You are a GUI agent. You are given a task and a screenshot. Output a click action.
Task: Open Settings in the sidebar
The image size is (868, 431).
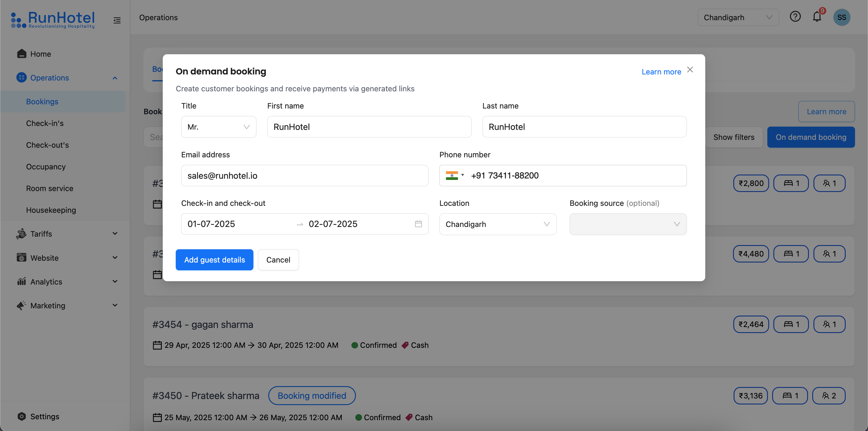(x=38, y=417)
